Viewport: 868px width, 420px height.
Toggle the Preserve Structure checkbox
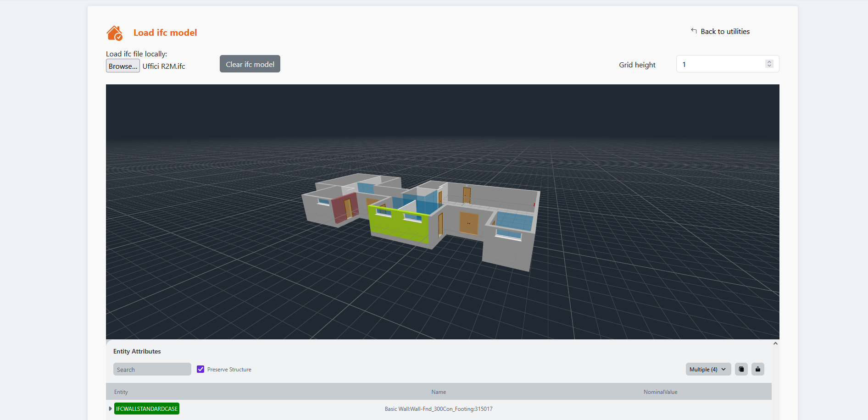coord(200,369)
